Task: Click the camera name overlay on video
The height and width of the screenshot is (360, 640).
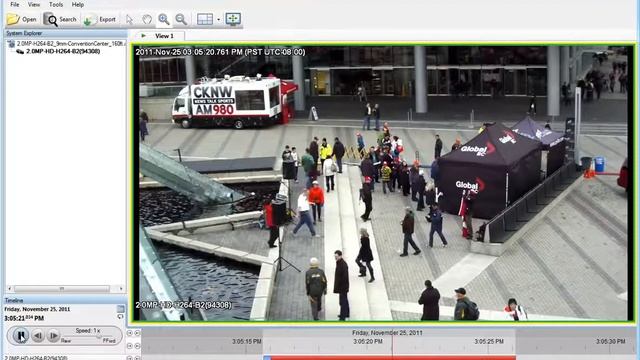Action: tap(183, 305)
